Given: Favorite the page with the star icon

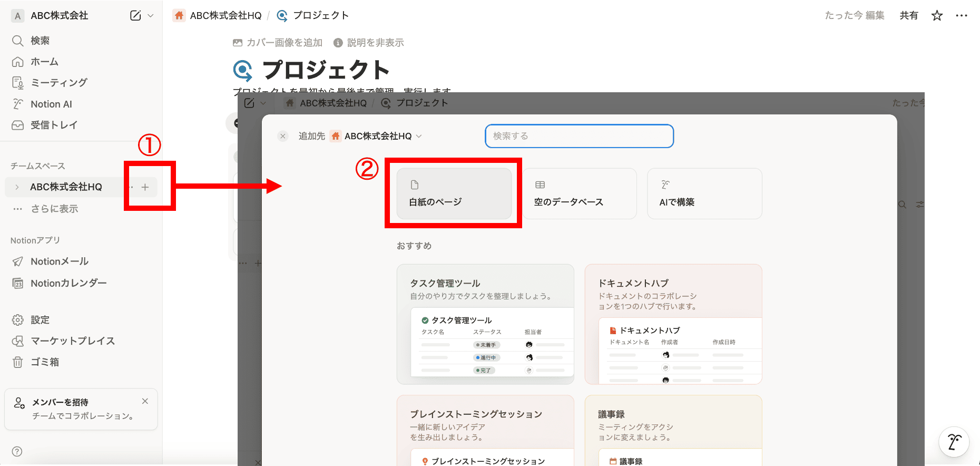Looking at the screenshot, I should click(x=937, y=16).
